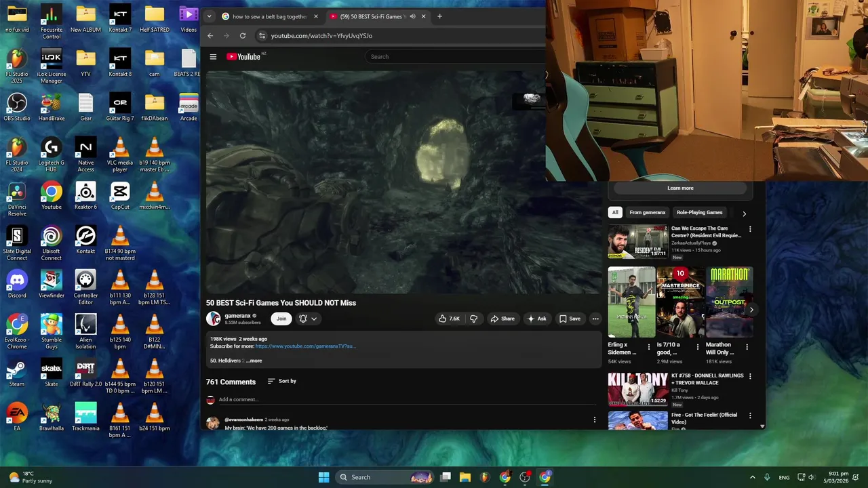Save the video to a playlist
The height and width of the screenshot is (488, 868).
click(x=570, y=319)
